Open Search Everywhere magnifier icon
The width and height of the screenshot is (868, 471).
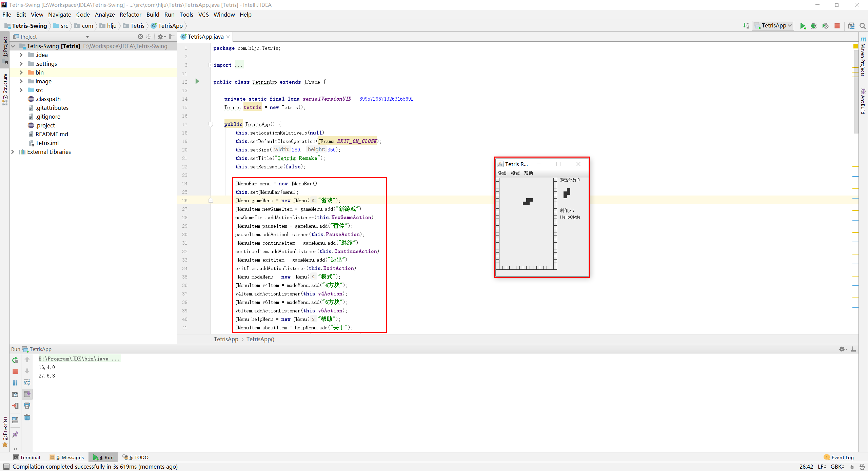coord(863,26)
